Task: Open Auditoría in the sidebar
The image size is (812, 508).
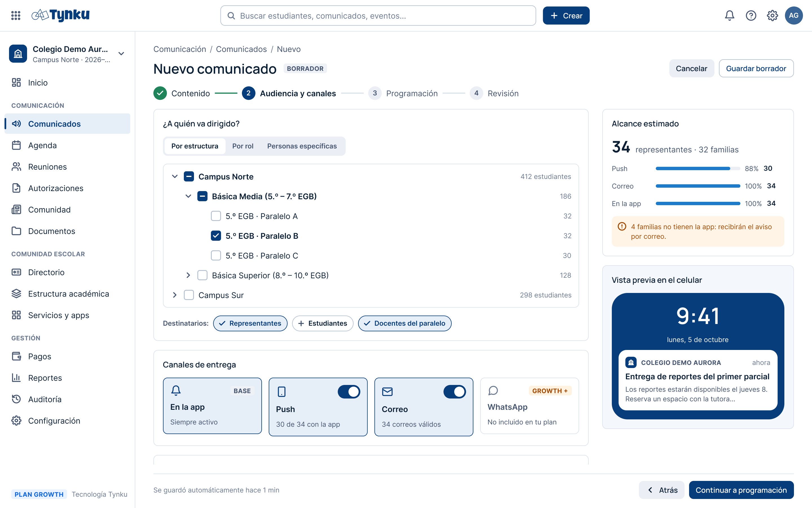Action: tap(67, 399)
